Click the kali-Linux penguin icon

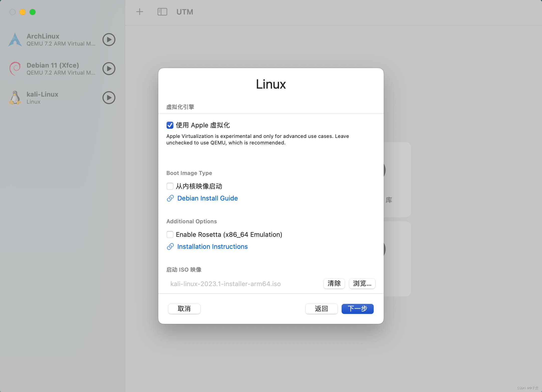pos(15,98)
